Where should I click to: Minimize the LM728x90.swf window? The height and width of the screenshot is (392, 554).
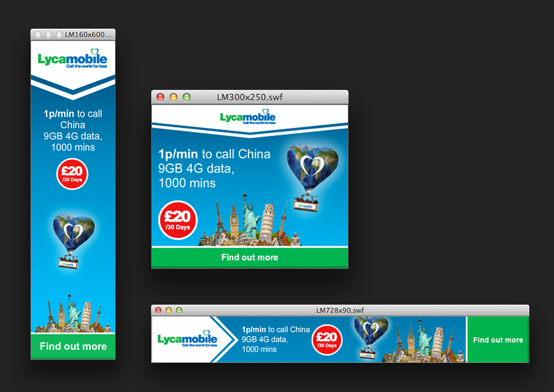pyautogui.click(x=169, y=311)
